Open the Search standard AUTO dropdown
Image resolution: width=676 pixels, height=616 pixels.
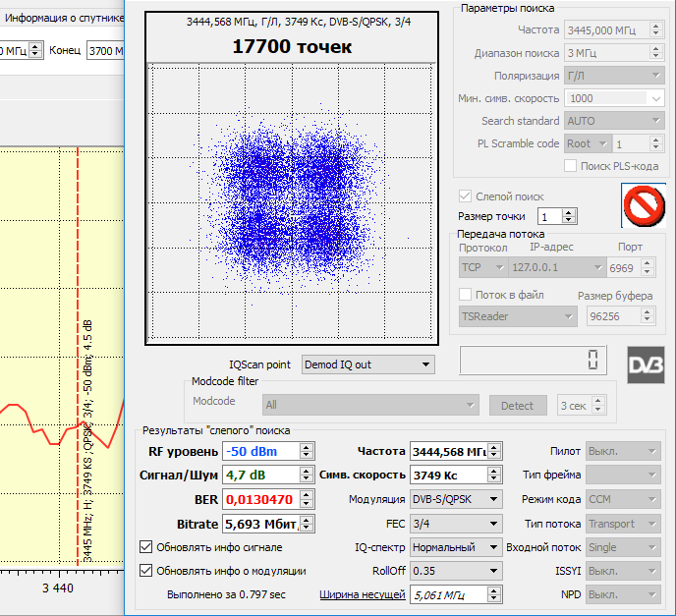tap(614, 121)
